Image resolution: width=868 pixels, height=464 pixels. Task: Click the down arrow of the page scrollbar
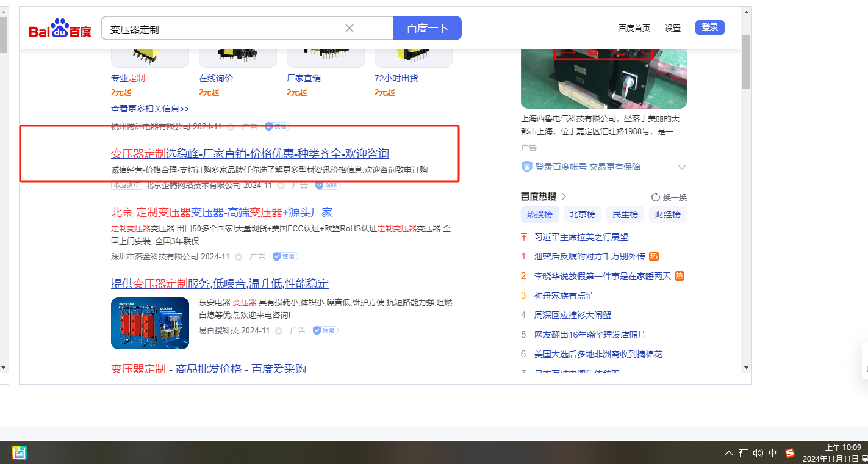(x=746, y=368)
